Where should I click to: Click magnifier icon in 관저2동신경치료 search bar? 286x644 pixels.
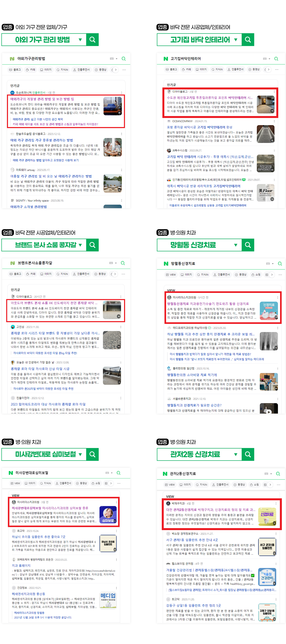tap(278, 474)
